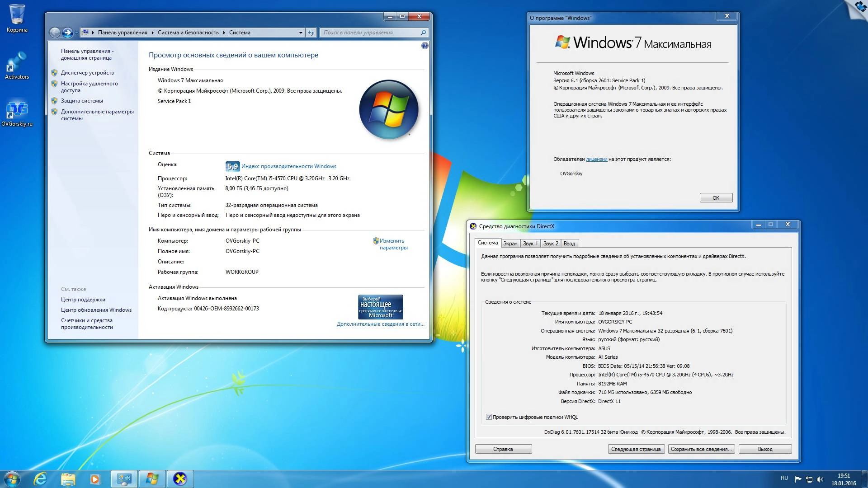Expand the address bar history dropdown arrow

[301, 33]
